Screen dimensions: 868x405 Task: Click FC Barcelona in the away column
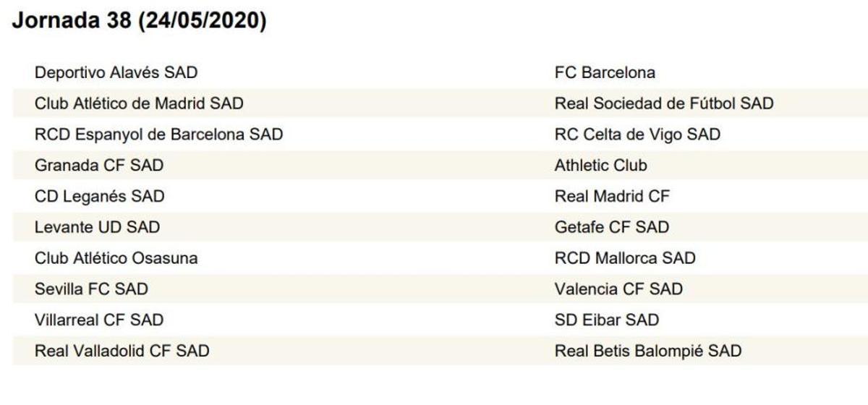605,72
